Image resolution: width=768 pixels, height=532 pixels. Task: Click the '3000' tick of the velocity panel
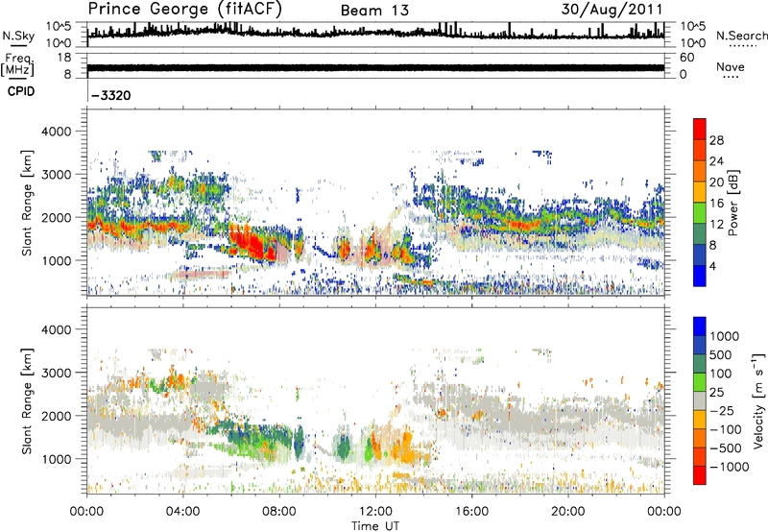(x=57, y=373)
